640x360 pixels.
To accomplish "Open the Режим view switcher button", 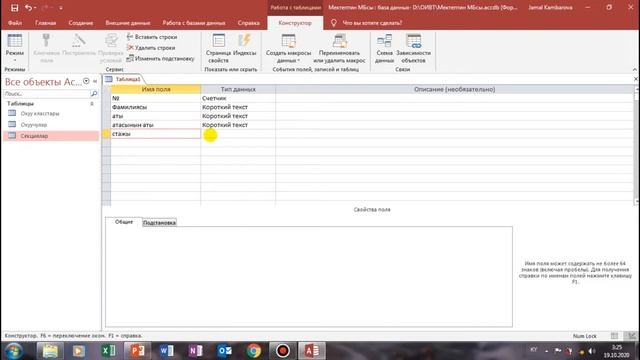I will coord(15,48).
